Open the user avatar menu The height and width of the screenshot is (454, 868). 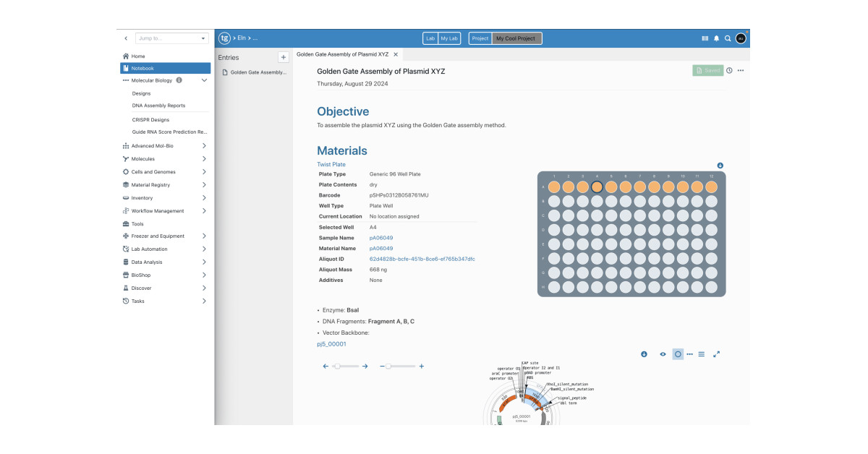(740, 38)
